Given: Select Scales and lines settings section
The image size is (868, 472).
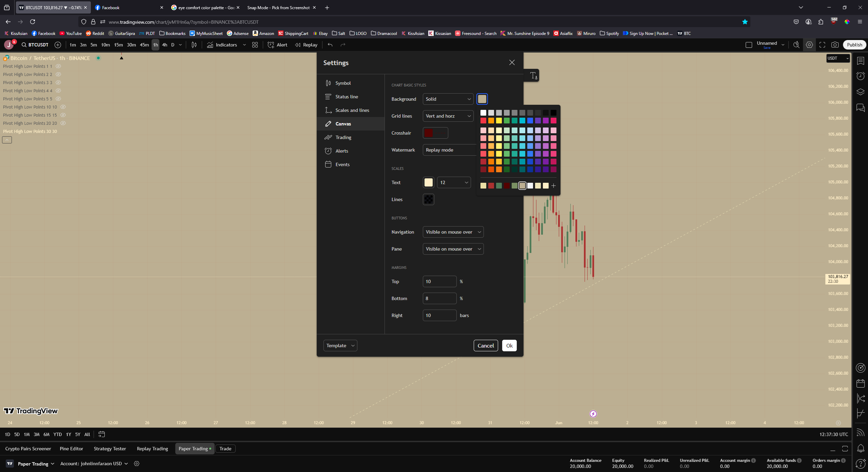Looking at the screenshot, I should (x=352, y=110).
